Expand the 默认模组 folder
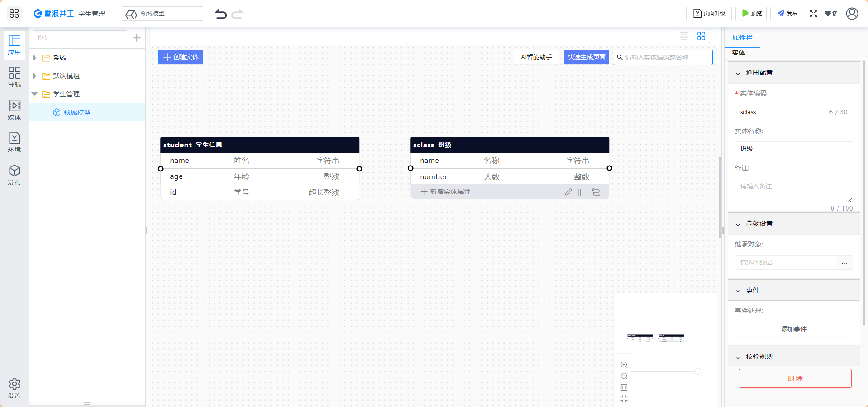 coord(35,76)
